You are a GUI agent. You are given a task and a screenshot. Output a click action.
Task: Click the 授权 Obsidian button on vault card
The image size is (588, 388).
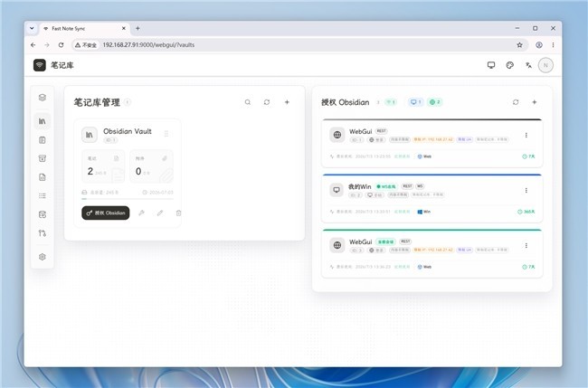tap(106, 213)
